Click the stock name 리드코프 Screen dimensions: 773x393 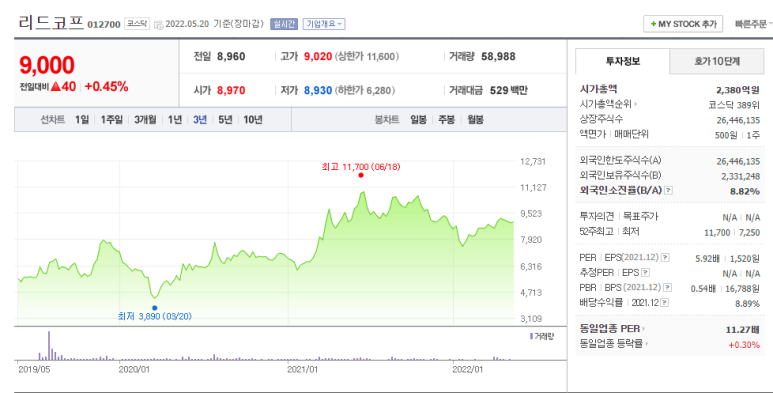click(51, 23)
